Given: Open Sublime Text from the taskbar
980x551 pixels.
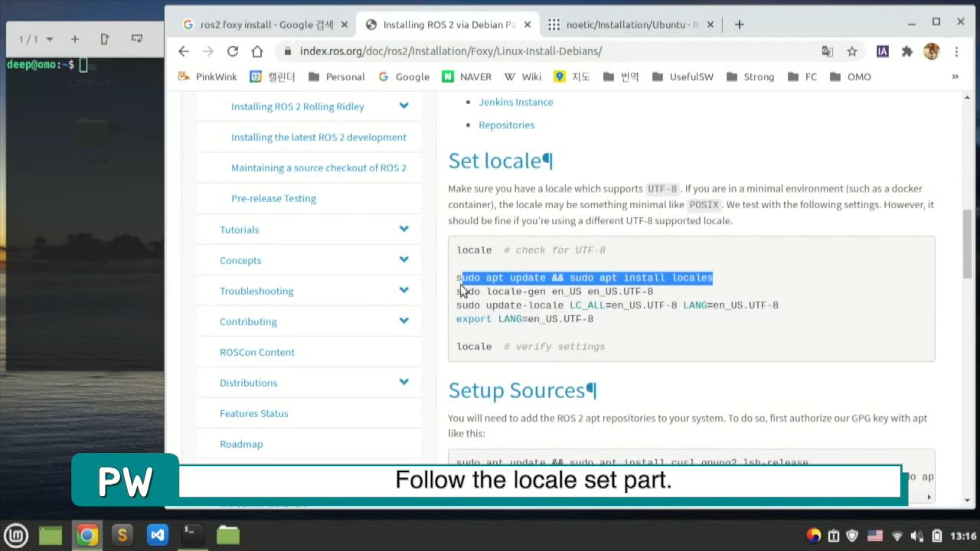Looking at the screenshot, I should (122, 535).
